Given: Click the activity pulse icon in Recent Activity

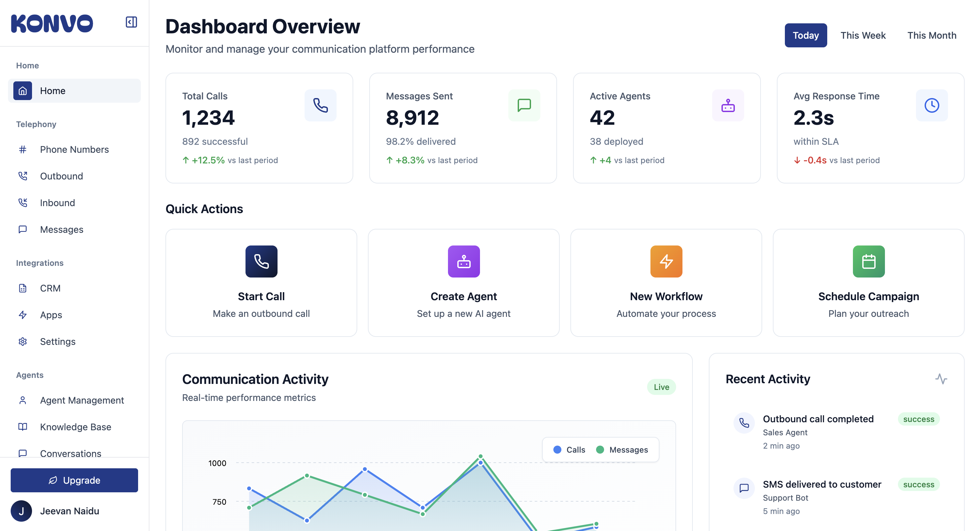Looking at the screenshot, I should click(x=941, y=379).
